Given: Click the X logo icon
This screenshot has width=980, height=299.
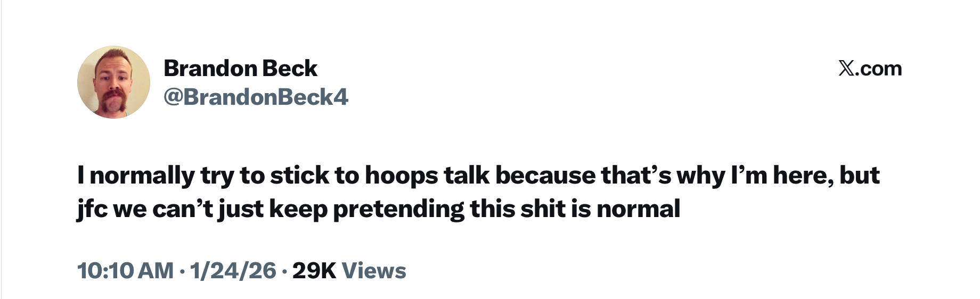Looking at the screenshot, I should pos(846,69).
